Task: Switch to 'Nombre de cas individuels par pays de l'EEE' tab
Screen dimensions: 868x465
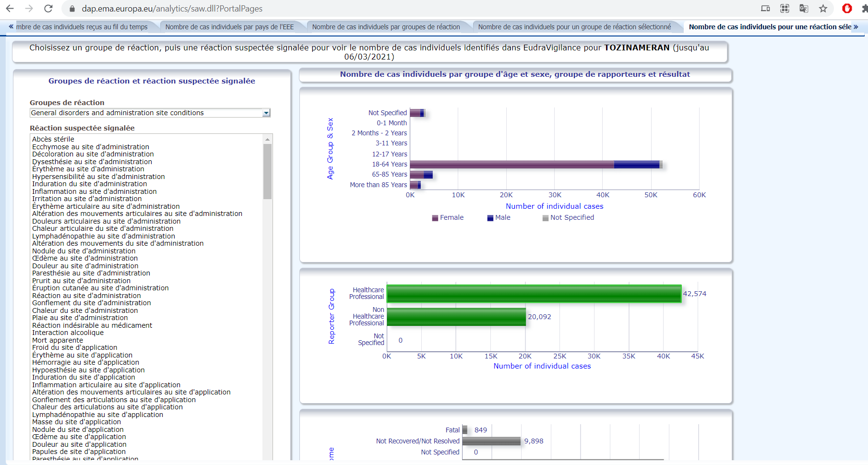Action: coord(229,27)
